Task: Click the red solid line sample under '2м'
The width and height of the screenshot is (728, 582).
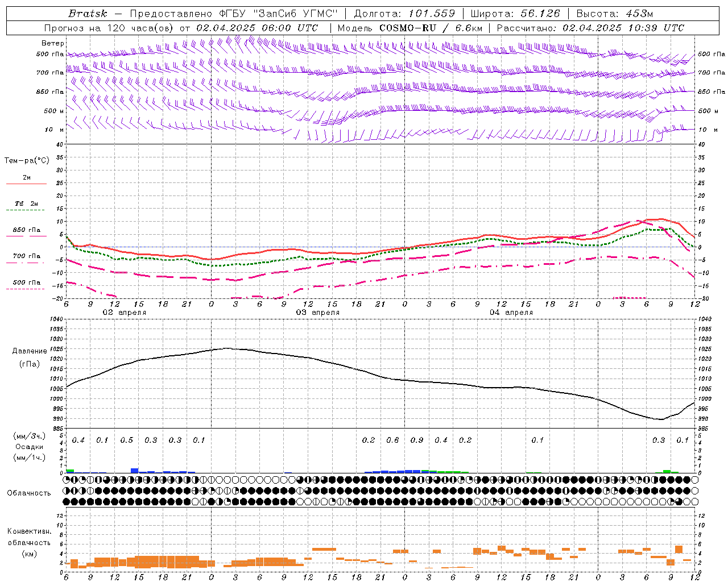Action: [26, 184]
